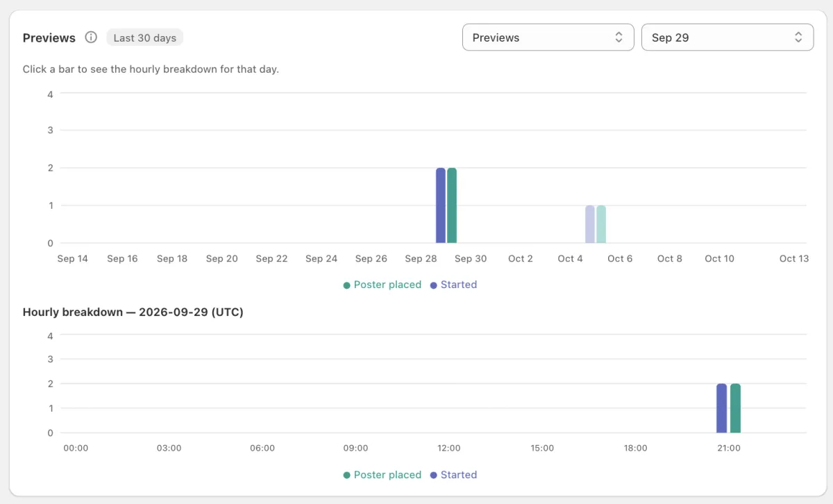Click the Sep 30 axis label
The height and width of the screenshot is (504, 833).
tap(471, 258)
